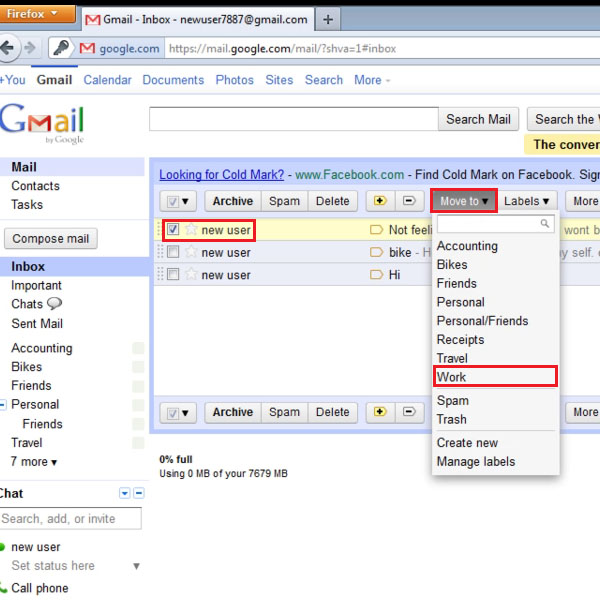
Task: Open the Documents link
Action: click(x=173, y=80)
